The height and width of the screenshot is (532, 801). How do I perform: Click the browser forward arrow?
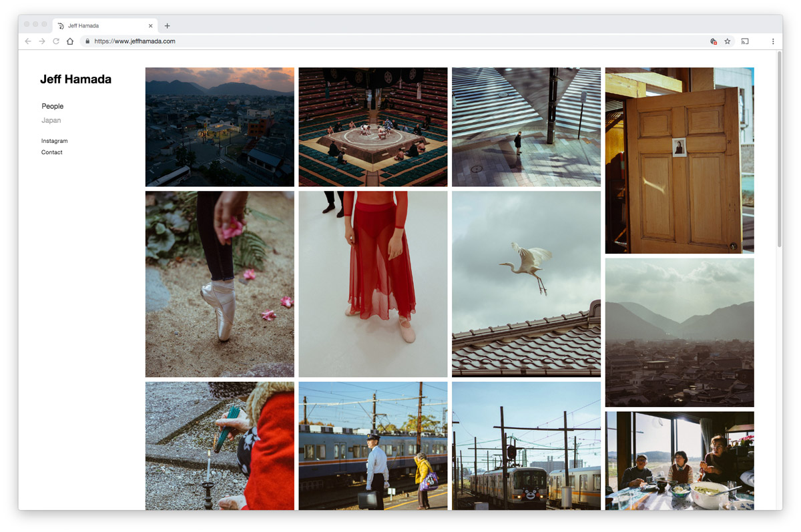[x=42, y=41]
